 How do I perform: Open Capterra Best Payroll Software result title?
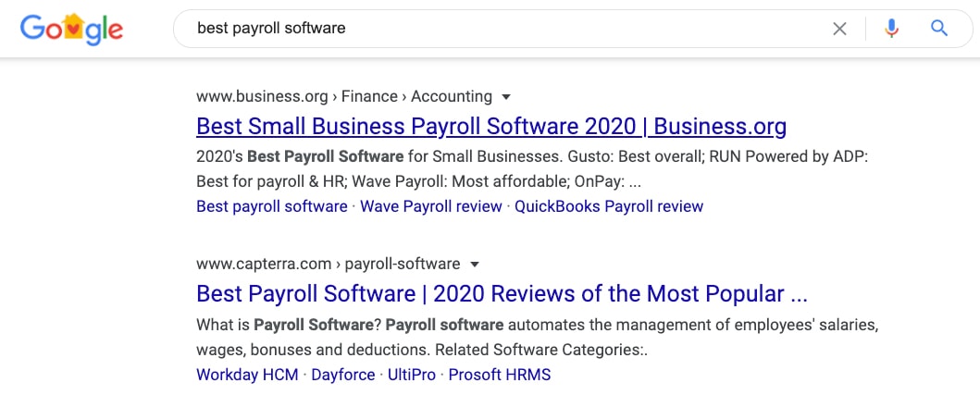(502, 294)
